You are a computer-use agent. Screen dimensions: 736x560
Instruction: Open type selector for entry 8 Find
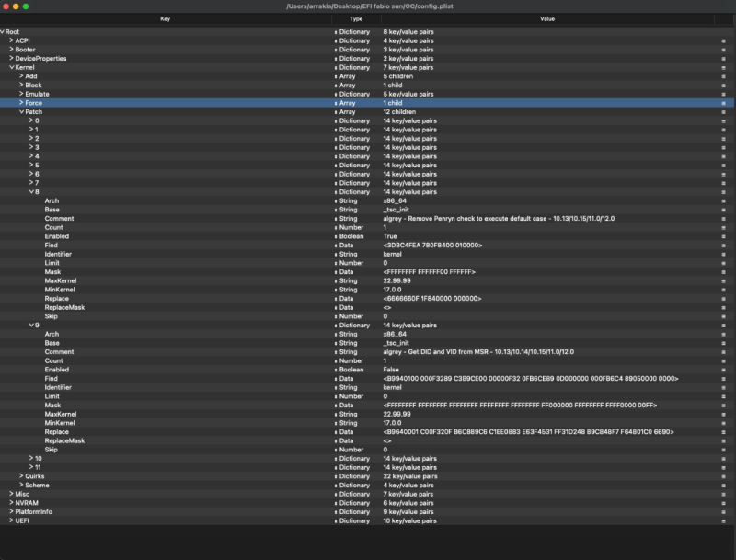(336, 246)
